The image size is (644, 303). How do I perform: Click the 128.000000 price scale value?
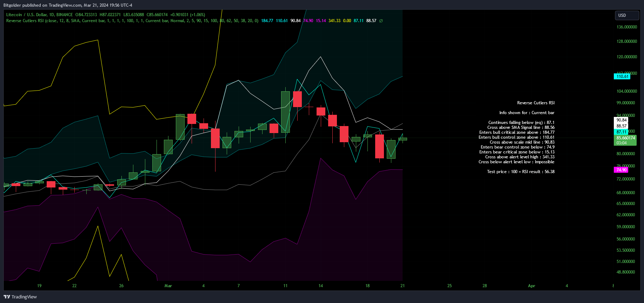[626, 41]
